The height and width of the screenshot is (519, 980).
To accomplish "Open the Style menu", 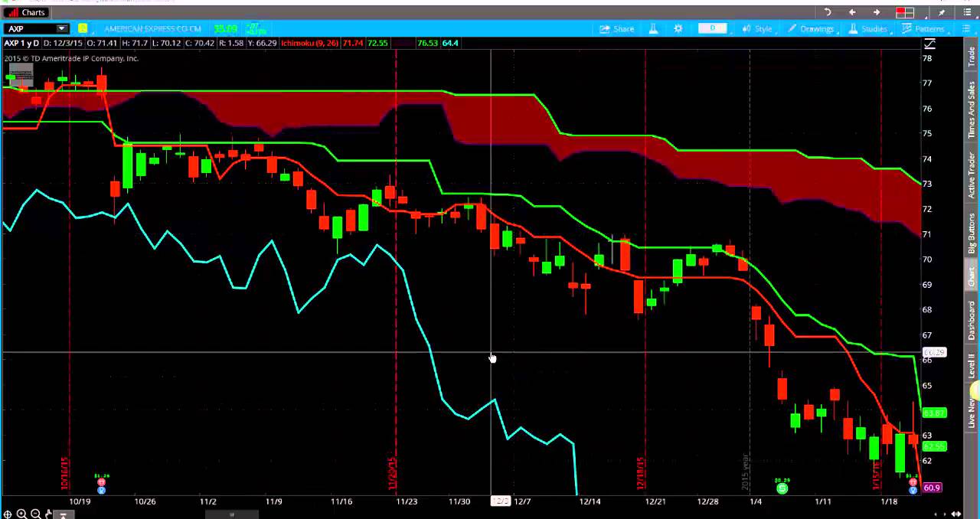I will tap(757, 29).
